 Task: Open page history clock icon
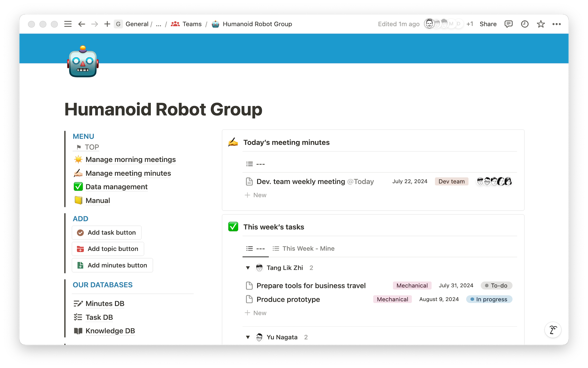pyautogui.click(x=525, y=24)
